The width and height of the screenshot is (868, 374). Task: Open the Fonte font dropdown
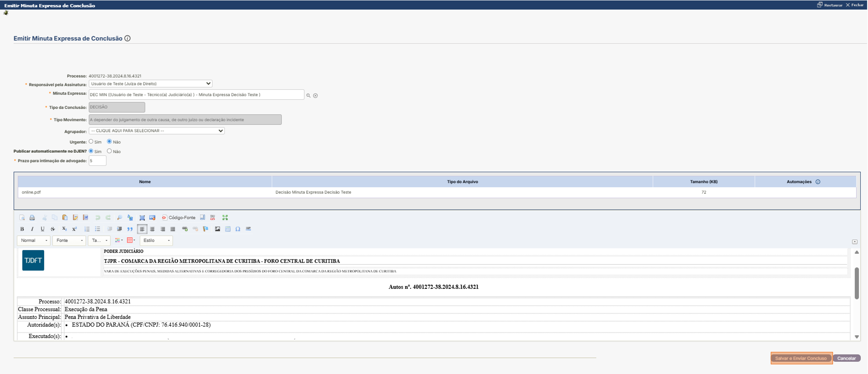tap(69, 240)
